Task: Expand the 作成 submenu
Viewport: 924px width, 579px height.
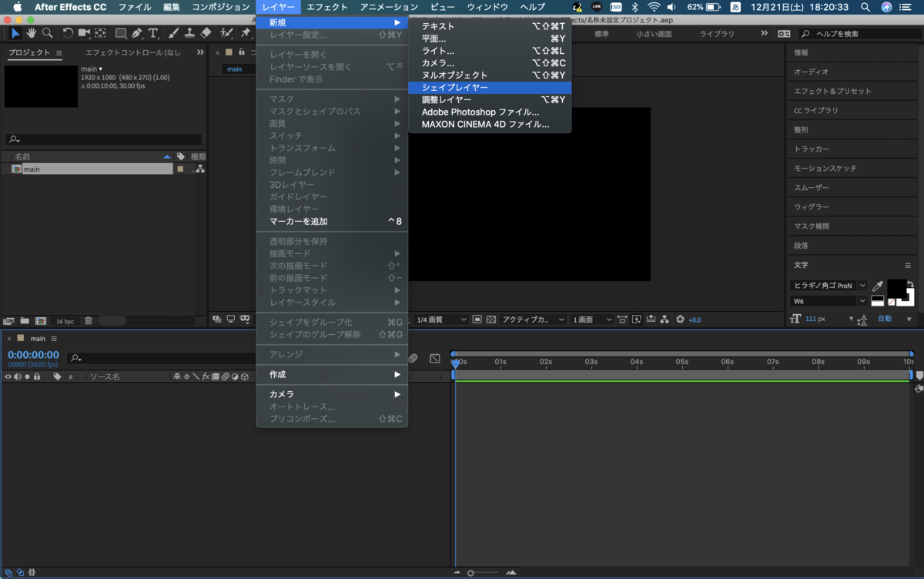Action: [x=332, y=374]
